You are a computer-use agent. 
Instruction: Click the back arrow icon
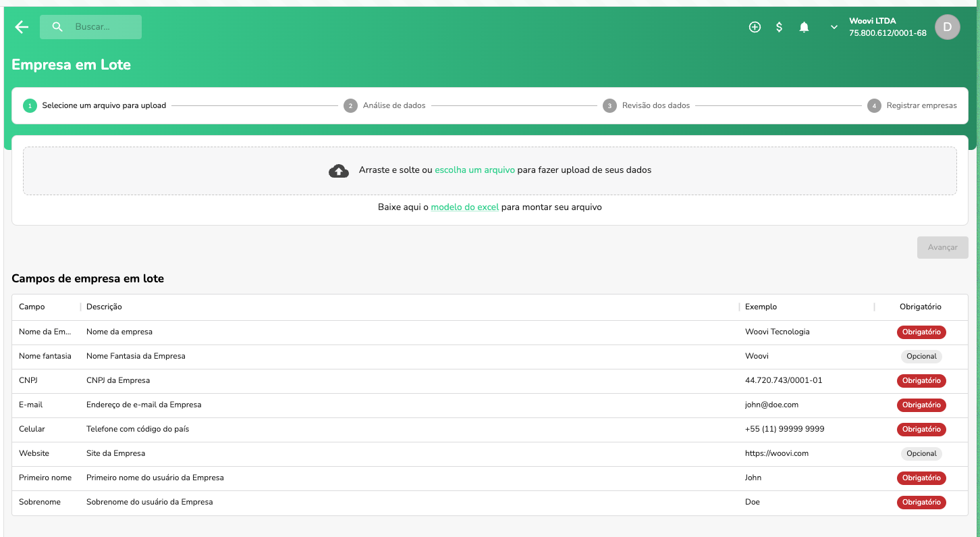pyautogui.click(x=22, y=27)
